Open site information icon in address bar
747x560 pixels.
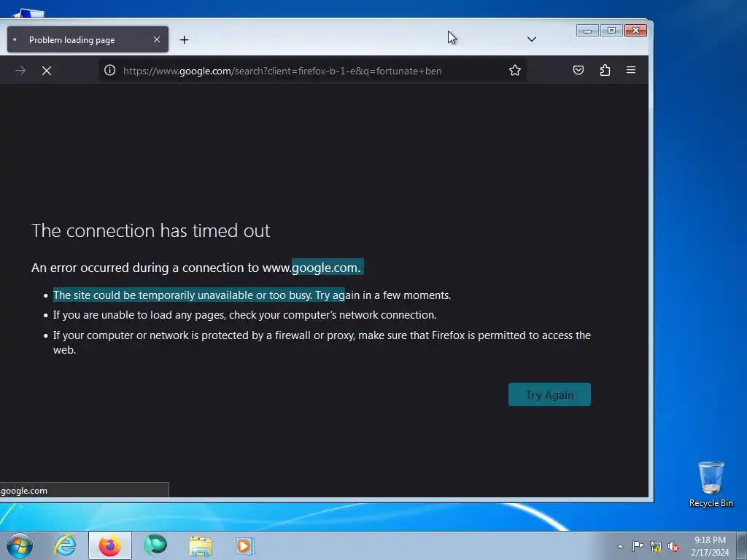110,71
